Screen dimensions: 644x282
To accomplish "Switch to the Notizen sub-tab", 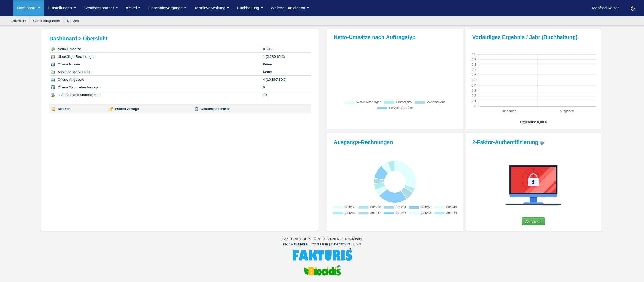I will coord(73,21).
